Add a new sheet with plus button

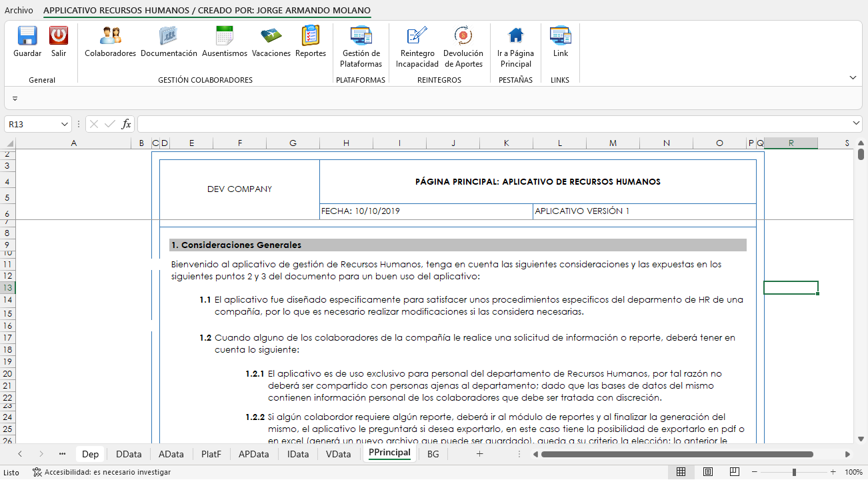coord(479,454)
